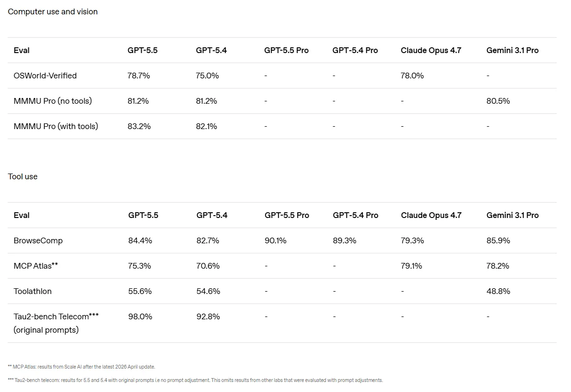
Task: Click GPT-5.5 Tau2-bench score 98.0%
Action: [x=140, y=317]
